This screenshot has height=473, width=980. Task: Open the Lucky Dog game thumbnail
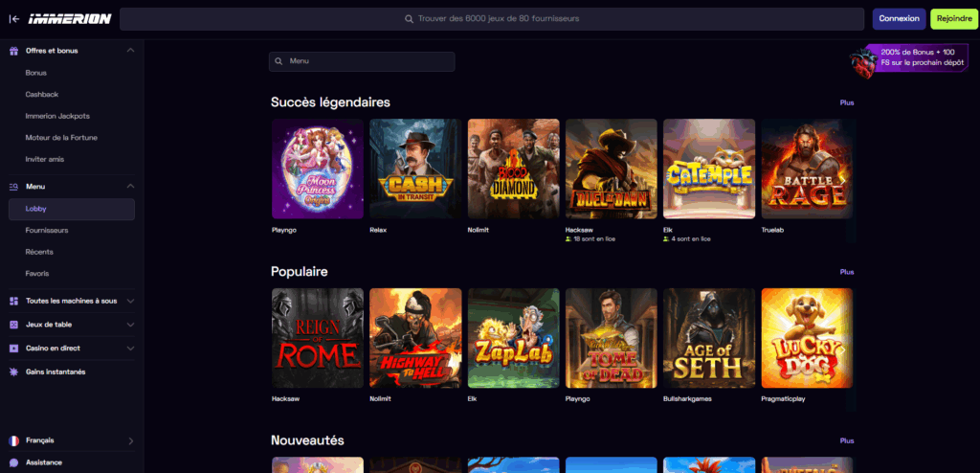coord(807,339)
